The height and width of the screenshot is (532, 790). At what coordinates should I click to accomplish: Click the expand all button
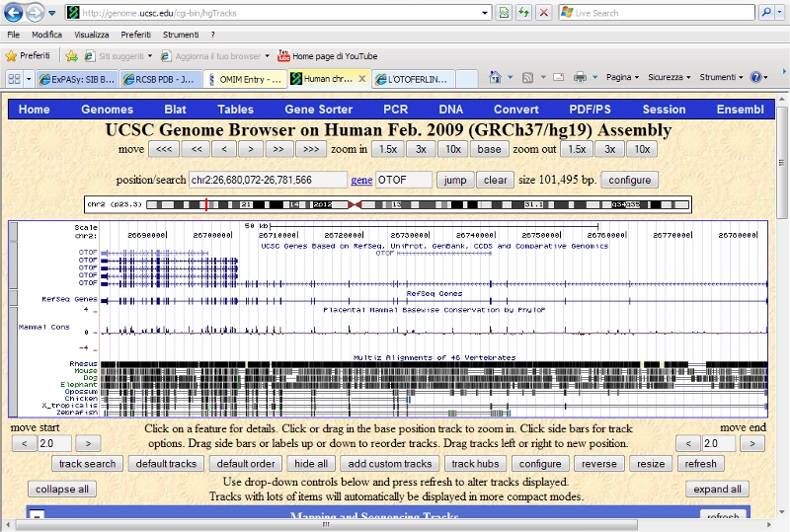(717, 490)
